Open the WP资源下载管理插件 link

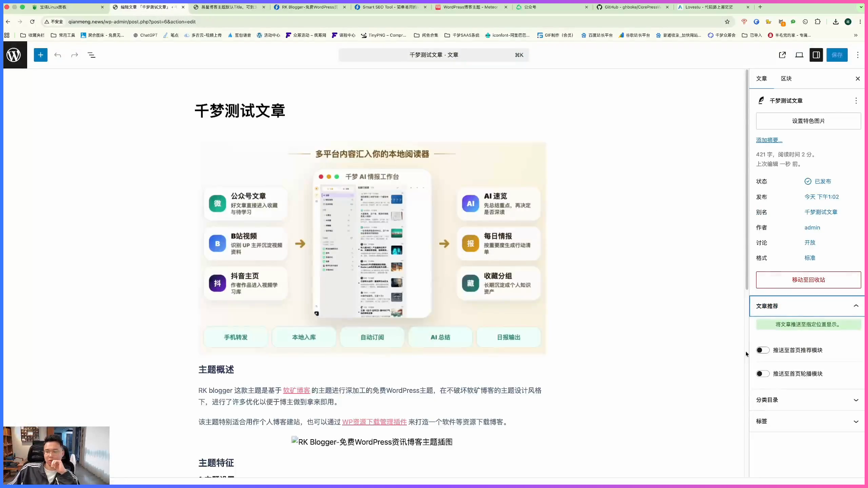(374, 422)
